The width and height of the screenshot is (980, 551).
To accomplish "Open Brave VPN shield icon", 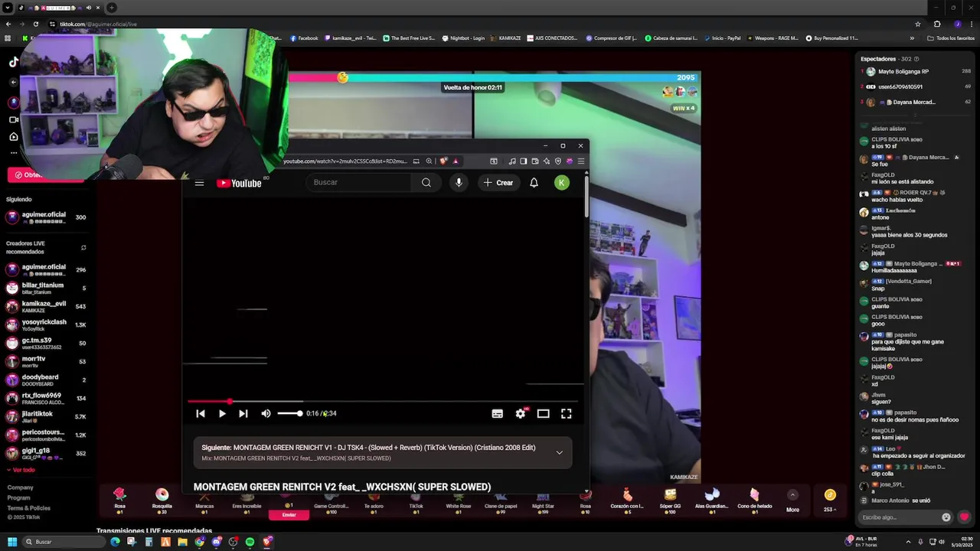I will click(x=558, y=161).
